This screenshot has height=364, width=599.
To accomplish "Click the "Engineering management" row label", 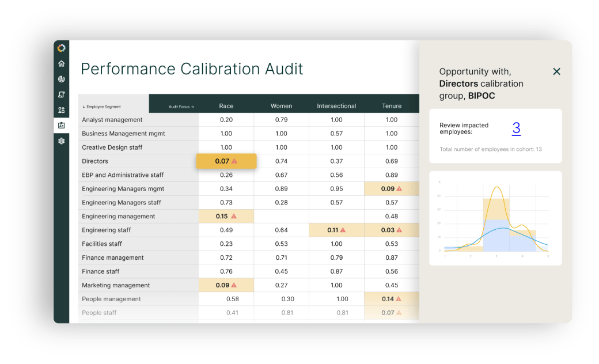I will point(119,216).
